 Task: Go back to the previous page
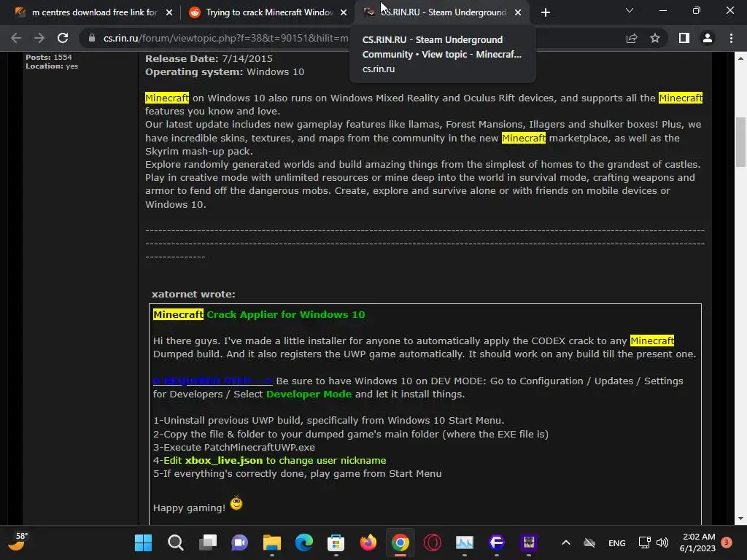click(16, 38)
